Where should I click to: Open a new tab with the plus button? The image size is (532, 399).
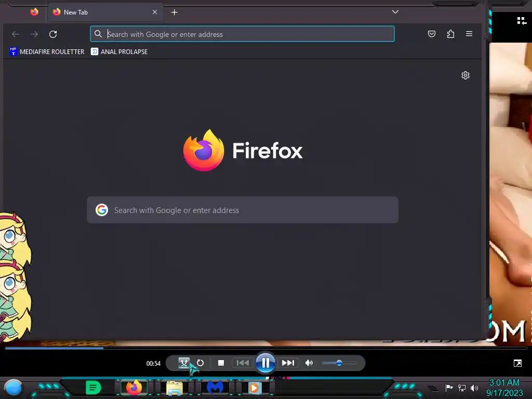click(x=175, y=12)
